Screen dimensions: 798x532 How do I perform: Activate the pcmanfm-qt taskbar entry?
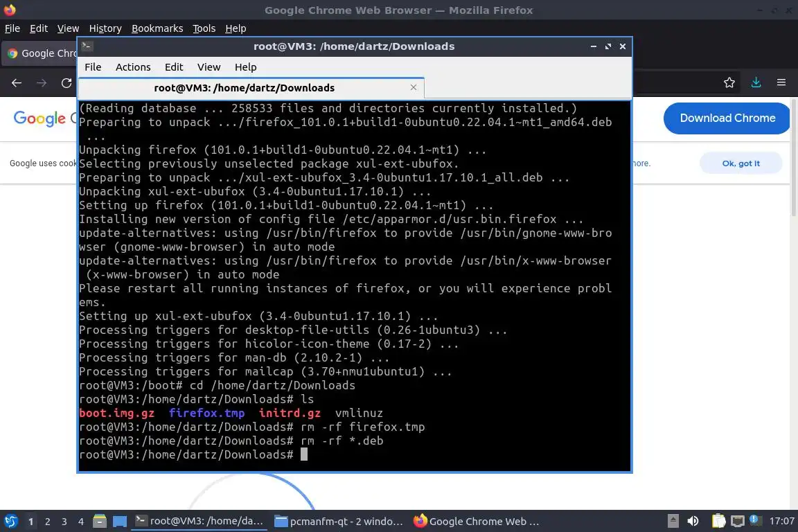(x=339, y=522)
